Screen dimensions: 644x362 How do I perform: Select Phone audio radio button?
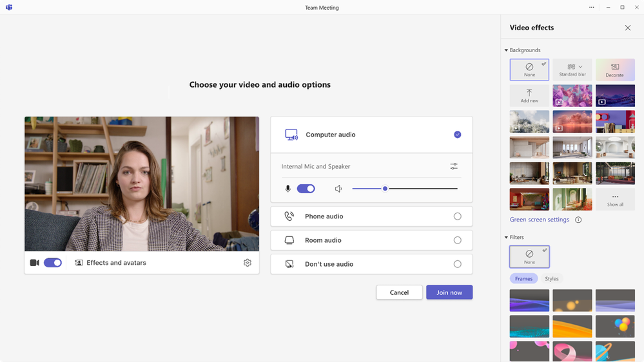458,216
